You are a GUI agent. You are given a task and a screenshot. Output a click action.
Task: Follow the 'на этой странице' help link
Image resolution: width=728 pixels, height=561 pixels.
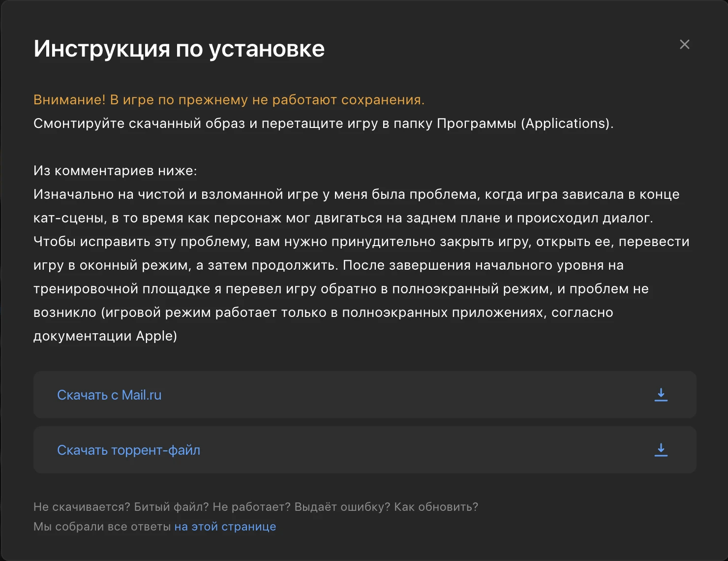tap(225, 527)
